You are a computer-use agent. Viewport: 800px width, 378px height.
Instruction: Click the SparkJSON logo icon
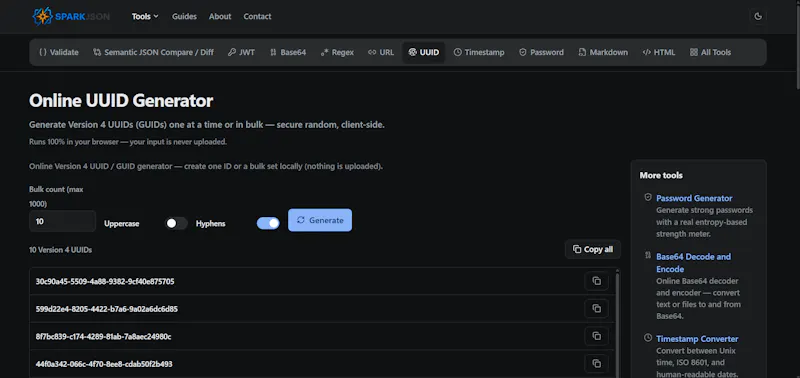(42, 16)
